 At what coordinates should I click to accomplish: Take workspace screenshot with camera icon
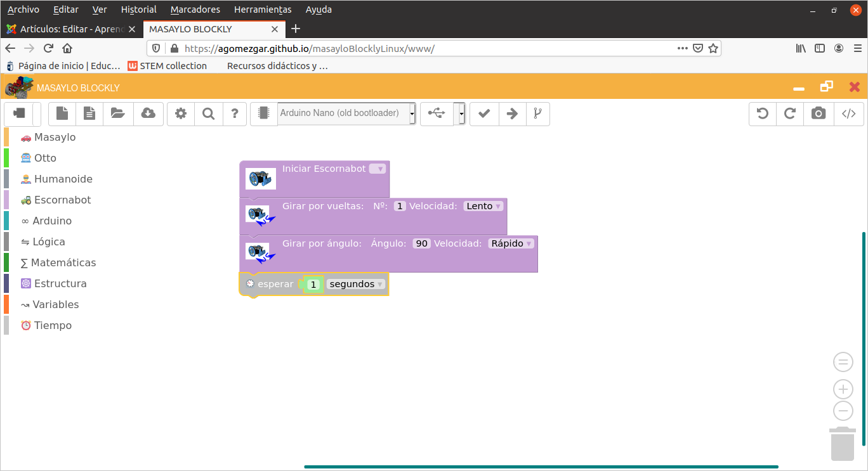819,113
